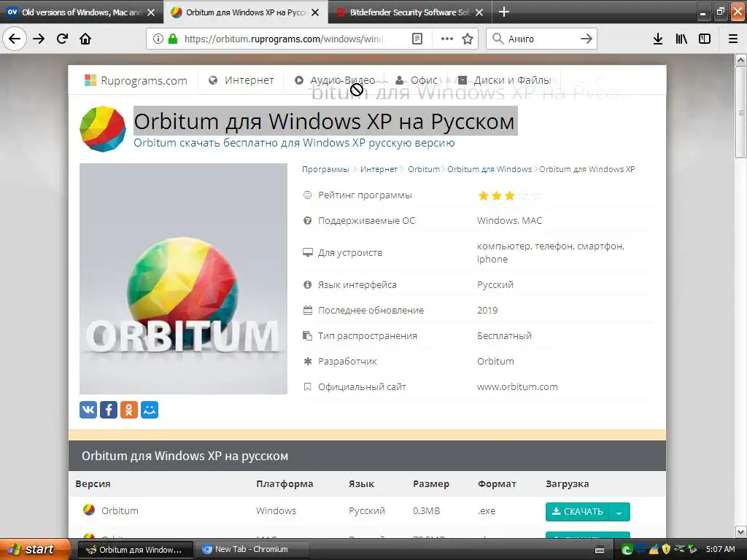The width and height of the screenshot is (747, 560).
Task: Open the Windows start menu
Action: [x=34, y=549]
